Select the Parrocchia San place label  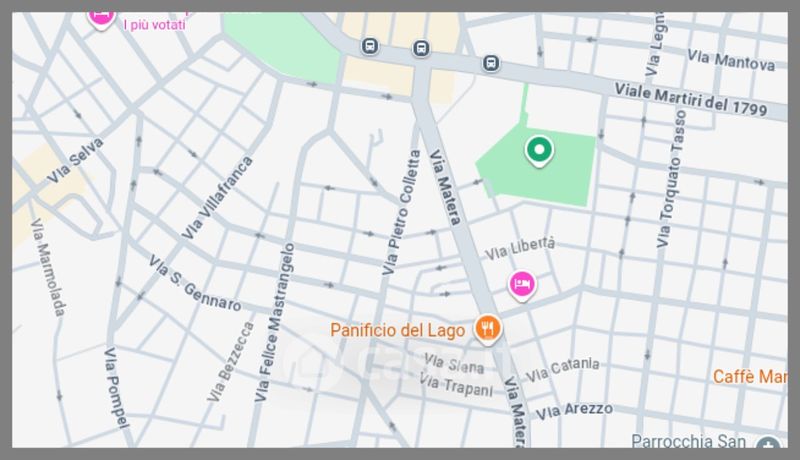pyautogui.click(x=688, y=441)
